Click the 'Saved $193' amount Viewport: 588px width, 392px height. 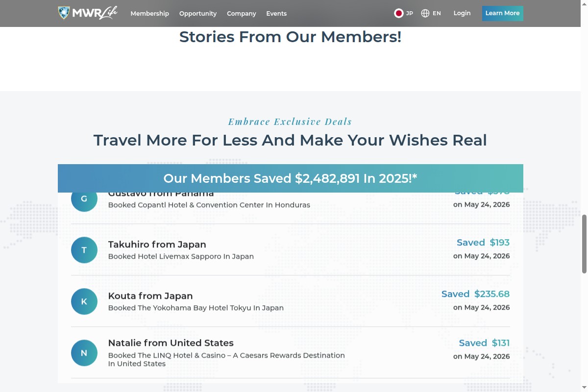(x=483, y=243)
